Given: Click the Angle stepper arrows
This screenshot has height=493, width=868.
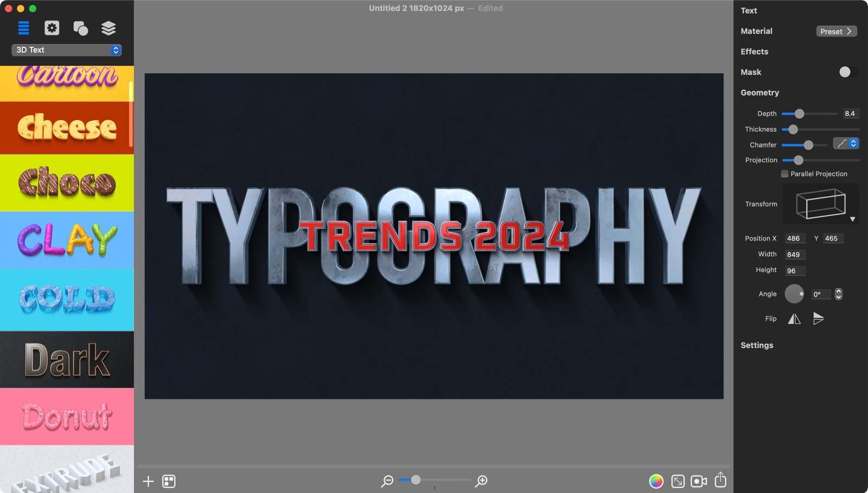Looking at the screenshot, I should point(839,294).
